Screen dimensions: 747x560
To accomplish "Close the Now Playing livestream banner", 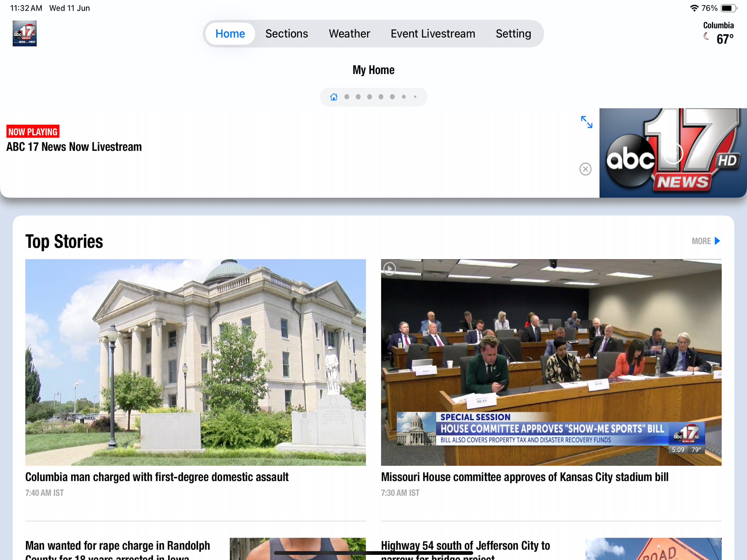I will 585,169.
